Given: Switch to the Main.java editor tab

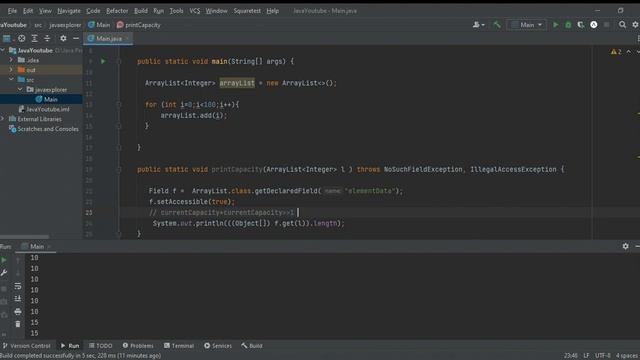Looking at the screenshot, I should 109,38.
